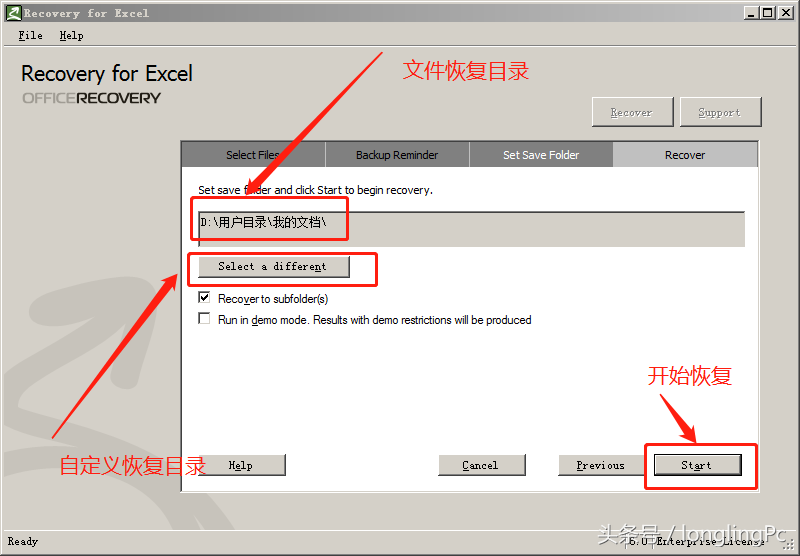This screenshot has width=800, height=556.
Task: Click the Help button in wizard
Action: pyautogui.click(x=240, y=465)
